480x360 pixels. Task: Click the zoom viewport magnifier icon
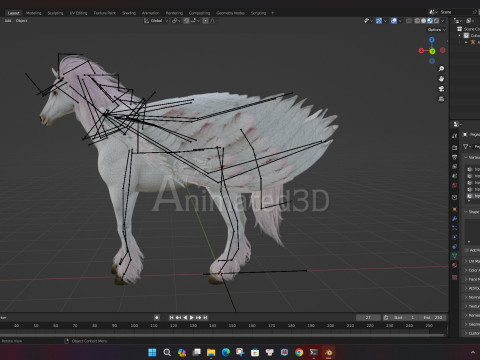(x=441, y=69)
